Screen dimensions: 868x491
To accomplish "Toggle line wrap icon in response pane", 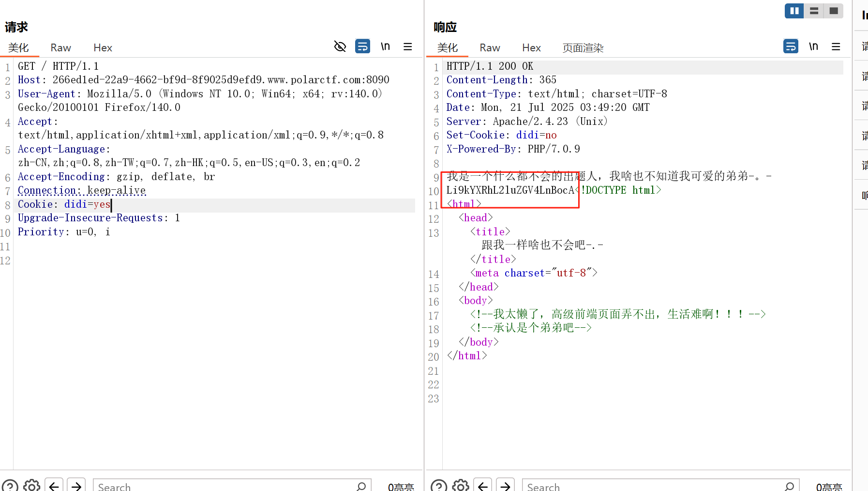I will pos(791,46).
